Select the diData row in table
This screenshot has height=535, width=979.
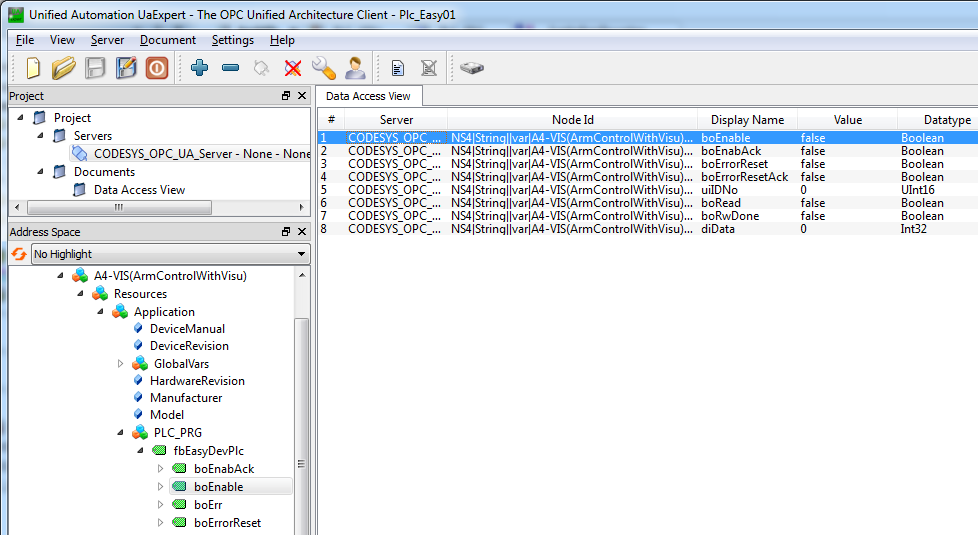(648, 229)
